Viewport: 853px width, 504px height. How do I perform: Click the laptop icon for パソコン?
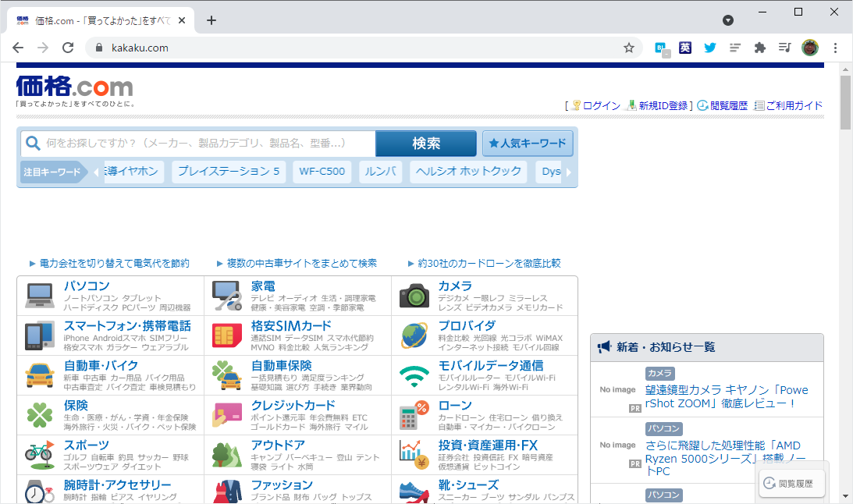[x=40, y=296]
